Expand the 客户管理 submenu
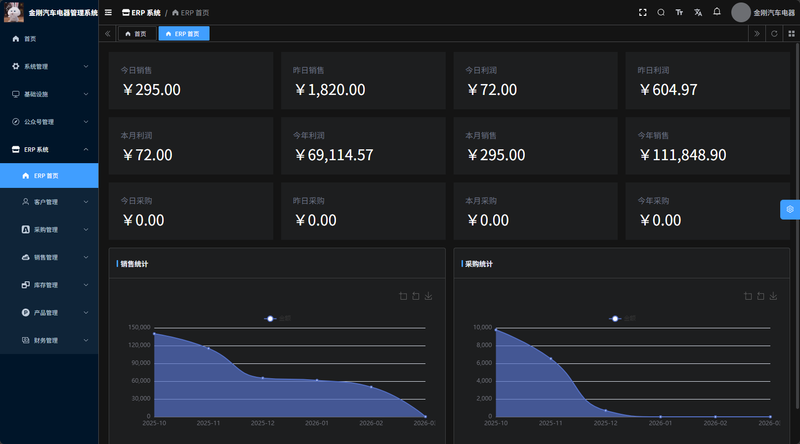800x444 pixels. 49,202
